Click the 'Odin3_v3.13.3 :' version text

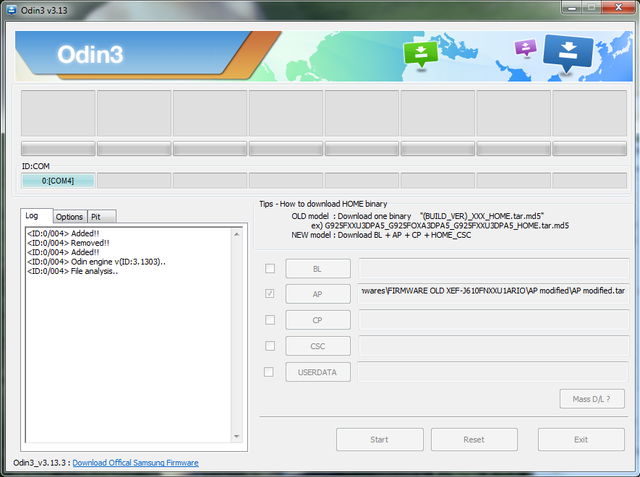click(42, 463)
